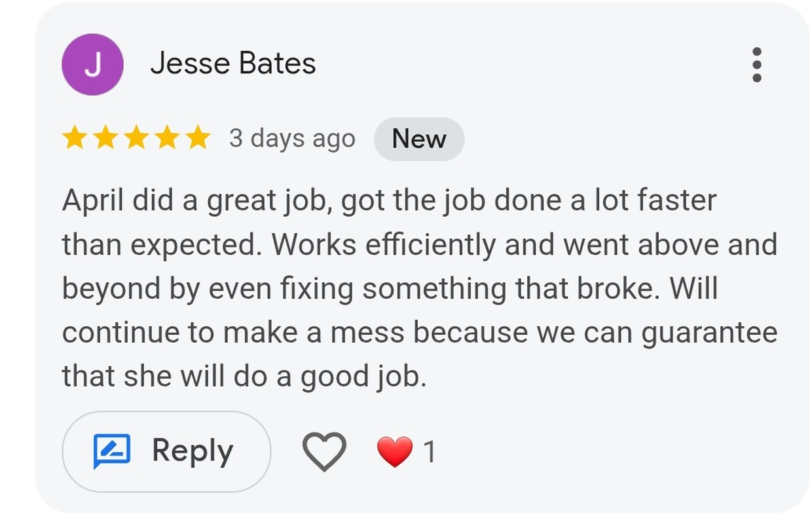Click the middle star of the five-star rating
Viewport: 812px width, 528px height.
[136, 138]
